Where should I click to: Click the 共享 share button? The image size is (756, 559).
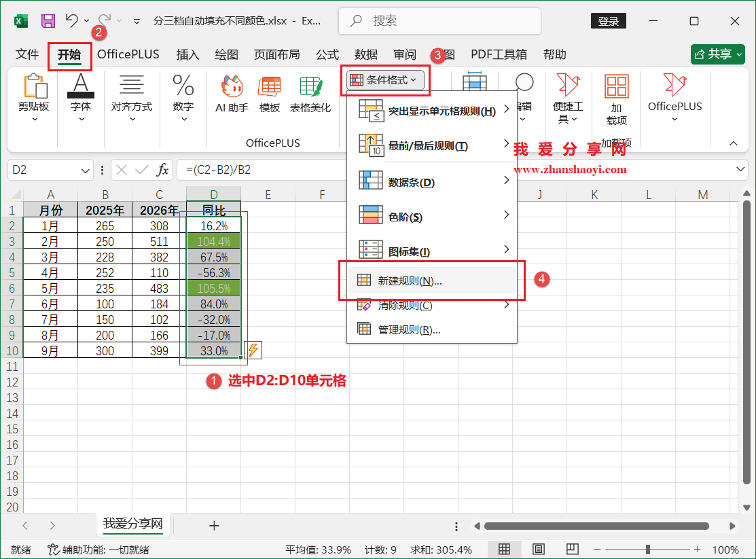[x=718, y=54]
